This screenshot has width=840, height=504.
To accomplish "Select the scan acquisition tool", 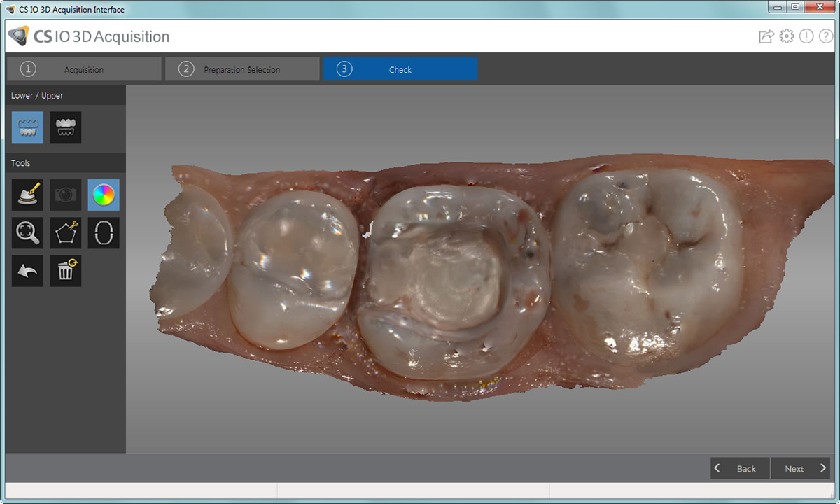I will [27, 195].
